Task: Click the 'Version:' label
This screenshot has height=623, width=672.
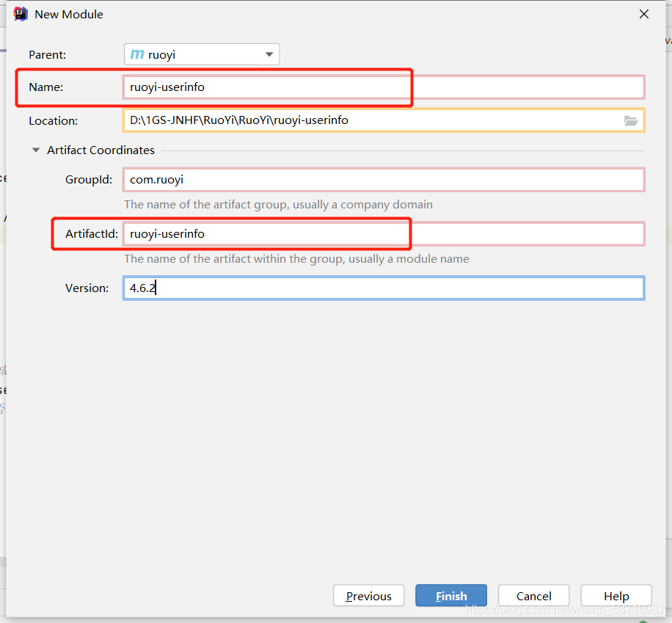Action: [87, 288]
